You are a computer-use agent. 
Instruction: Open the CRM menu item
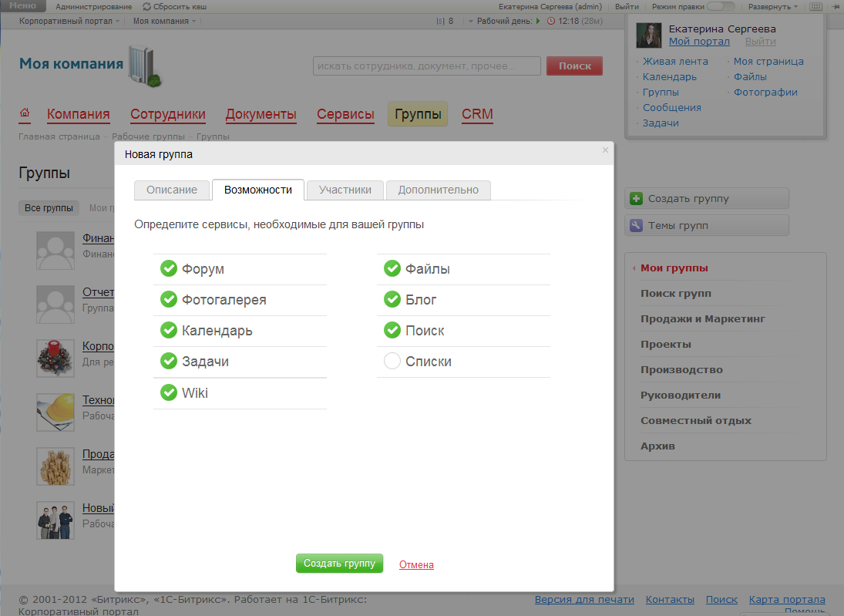(x=477, y=114)
